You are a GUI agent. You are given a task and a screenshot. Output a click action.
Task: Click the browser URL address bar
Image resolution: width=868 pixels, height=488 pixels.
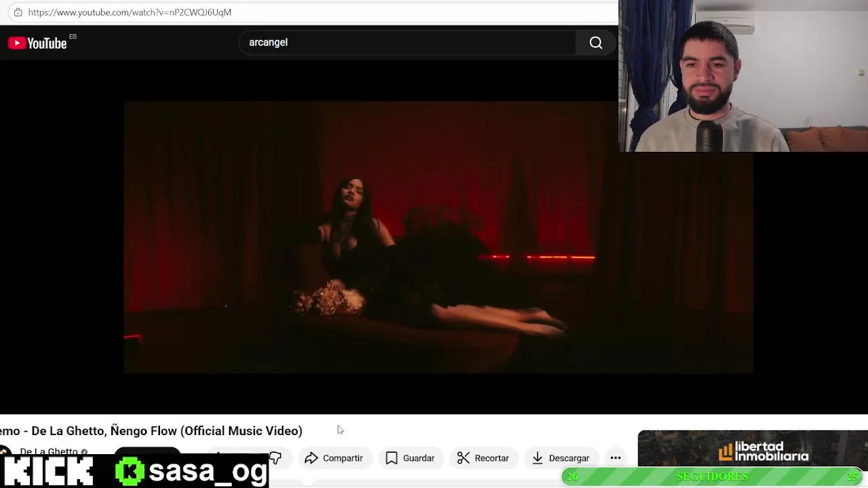pos(312,12)
